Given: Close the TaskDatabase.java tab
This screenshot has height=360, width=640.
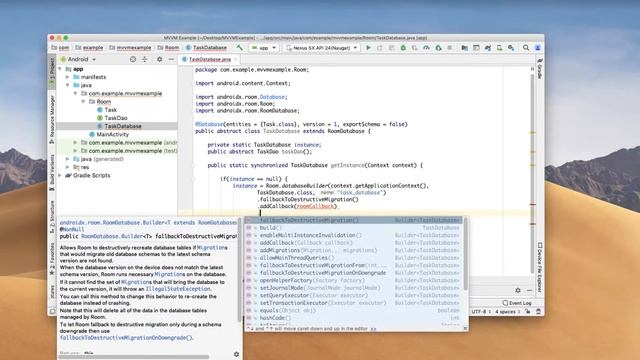Looking at the screenshot, I should (236, 60).
